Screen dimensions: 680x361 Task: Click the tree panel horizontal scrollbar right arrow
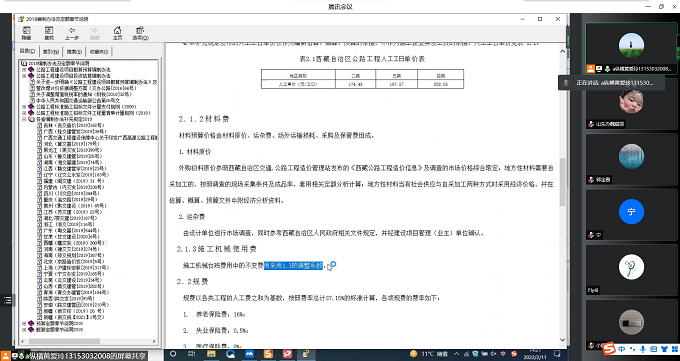154,341
